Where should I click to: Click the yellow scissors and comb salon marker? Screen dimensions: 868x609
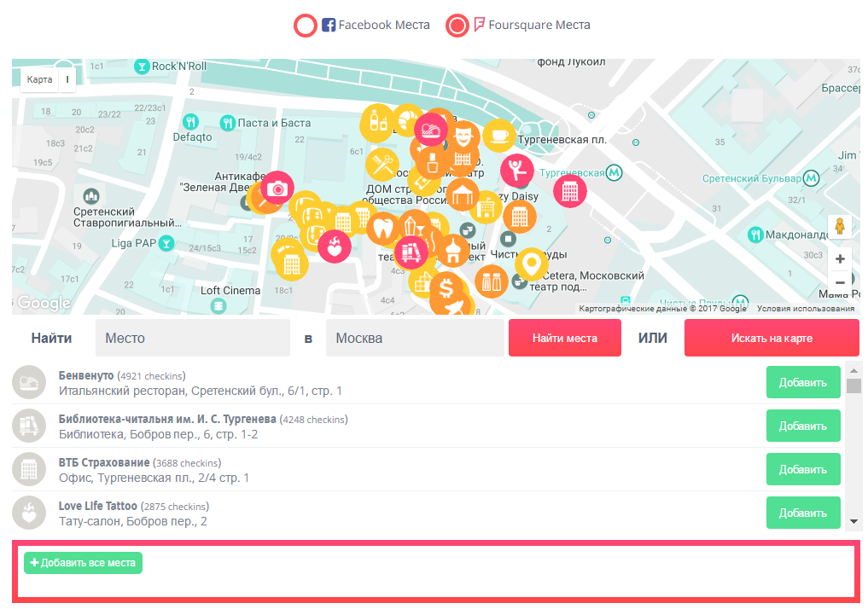click(x=382, y=165)
